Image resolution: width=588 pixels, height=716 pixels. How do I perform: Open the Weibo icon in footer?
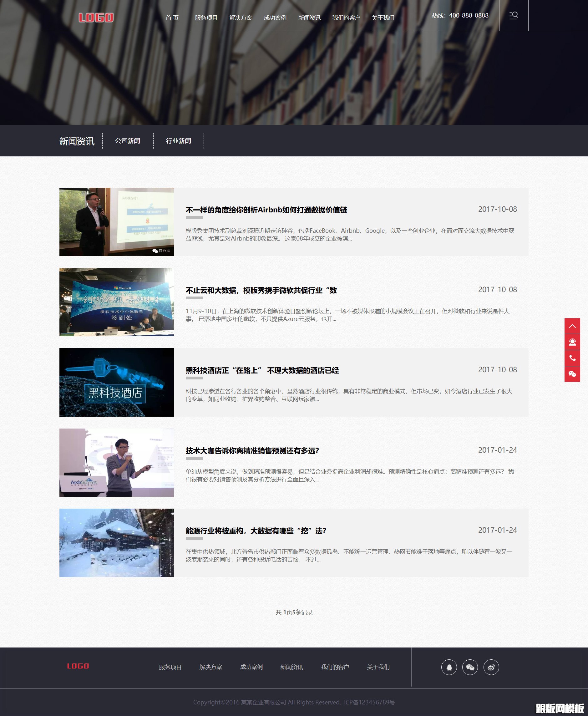(x=491, y=667)
